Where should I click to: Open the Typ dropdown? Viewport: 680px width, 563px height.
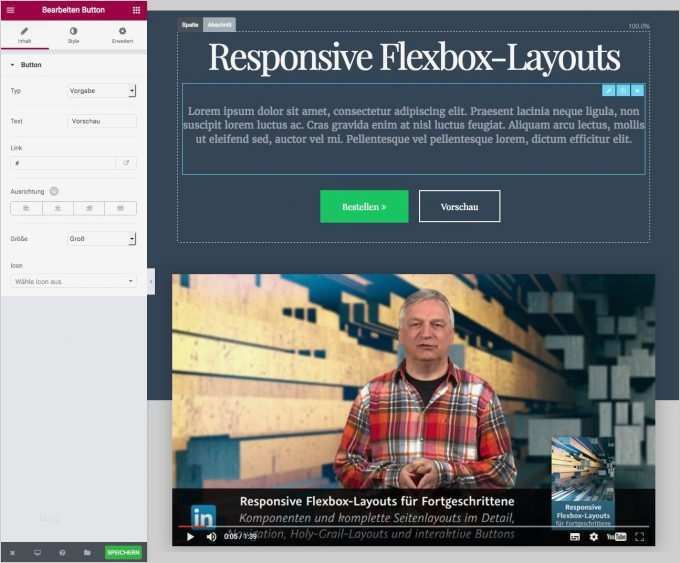coord(102,91)
